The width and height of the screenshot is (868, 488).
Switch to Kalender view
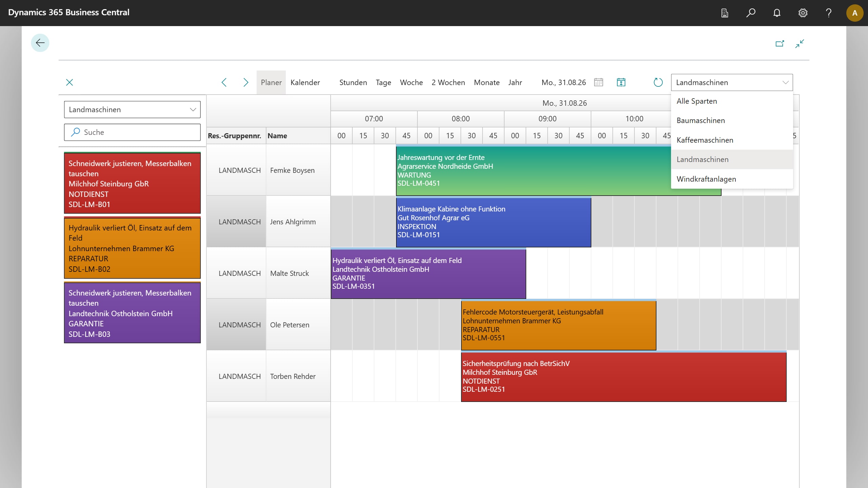(305, 82)
